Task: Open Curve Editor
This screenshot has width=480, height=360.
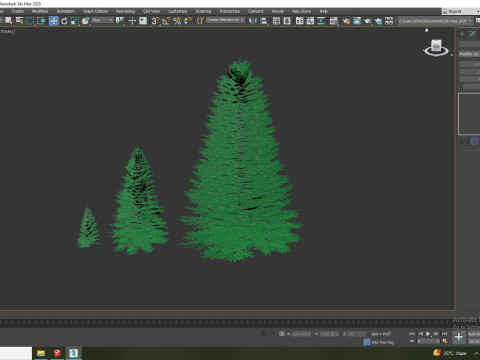Action: pos(310,21)
